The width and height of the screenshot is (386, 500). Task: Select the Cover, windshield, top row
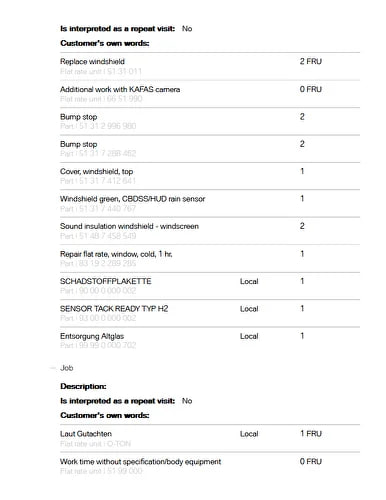pos(210,176)
